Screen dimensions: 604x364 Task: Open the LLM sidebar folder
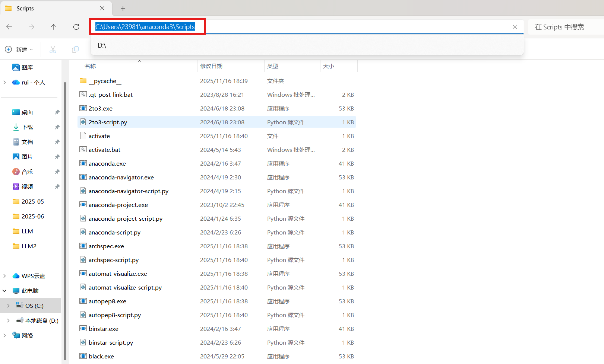[27, 231]
